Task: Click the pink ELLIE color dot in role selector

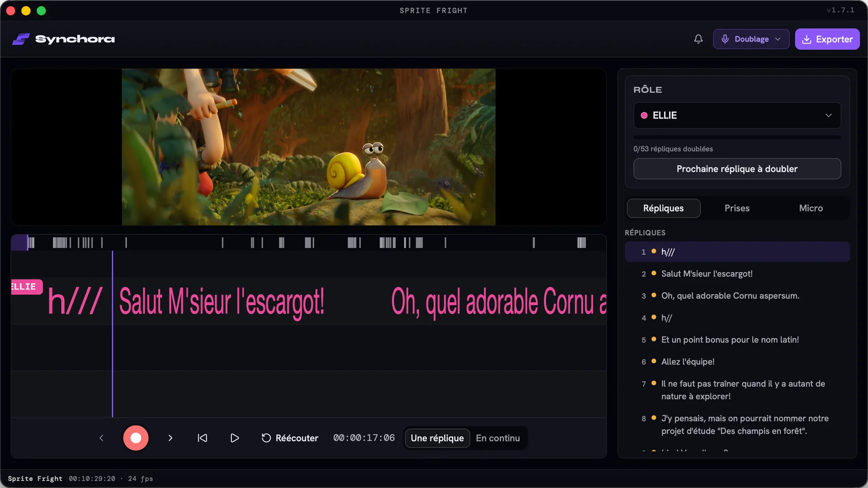Action: click(x=644, y=115)
